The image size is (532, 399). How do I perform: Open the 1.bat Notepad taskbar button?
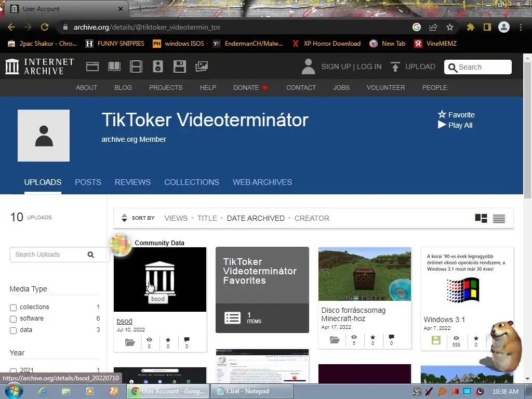point(251,391)
